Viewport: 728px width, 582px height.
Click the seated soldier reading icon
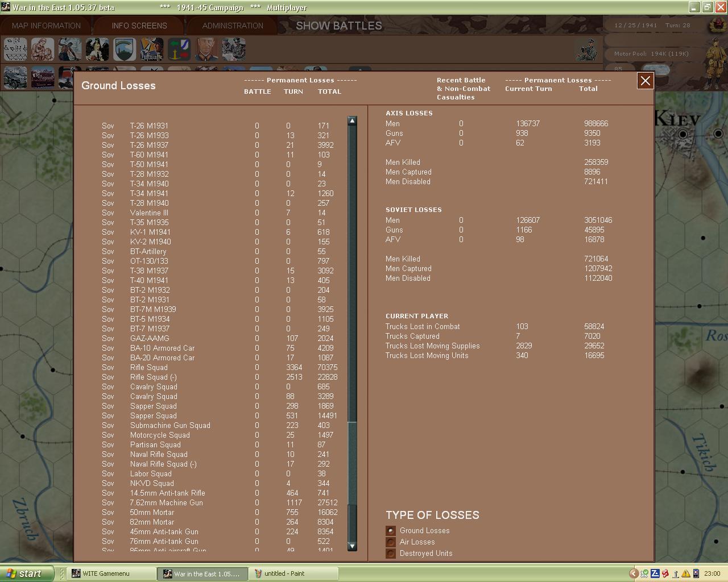[586, 50]
